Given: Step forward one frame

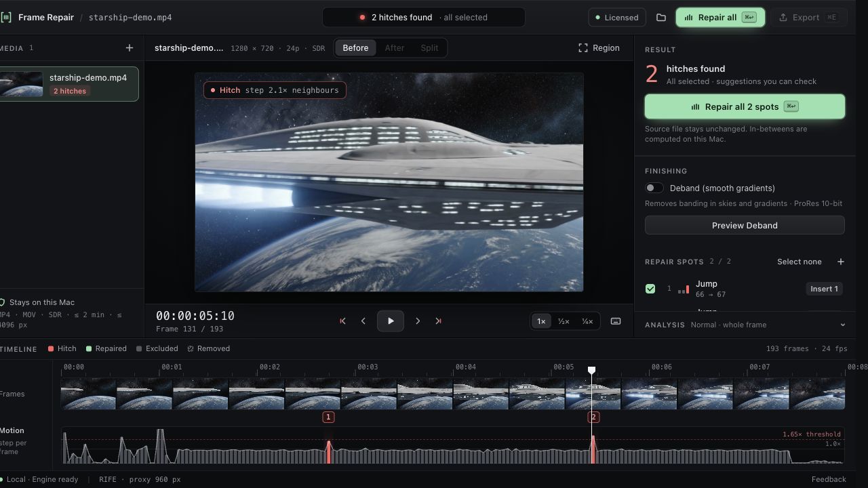Looking at the screenshot, I should coord(418,321).
